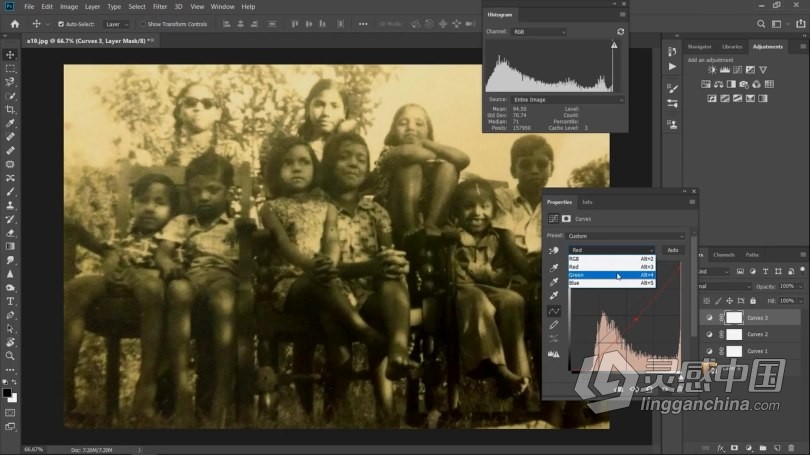Viewport: 810px width, 455px height.
Task: Select the Move tool in the toolbox
Action: pyautogui.click(x=10, y=55)
